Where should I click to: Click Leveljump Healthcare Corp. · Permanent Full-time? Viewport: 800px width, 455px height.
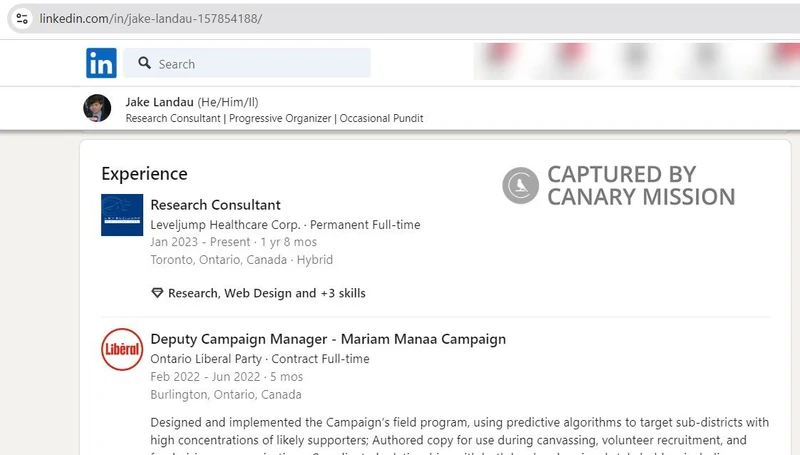[285, 225]
